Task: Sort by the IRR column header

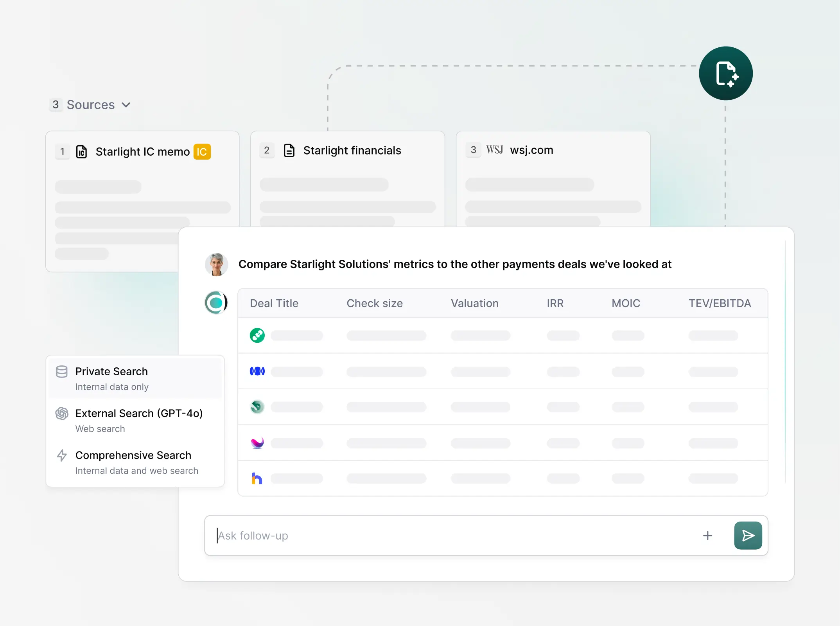Action: coord(555,303)
